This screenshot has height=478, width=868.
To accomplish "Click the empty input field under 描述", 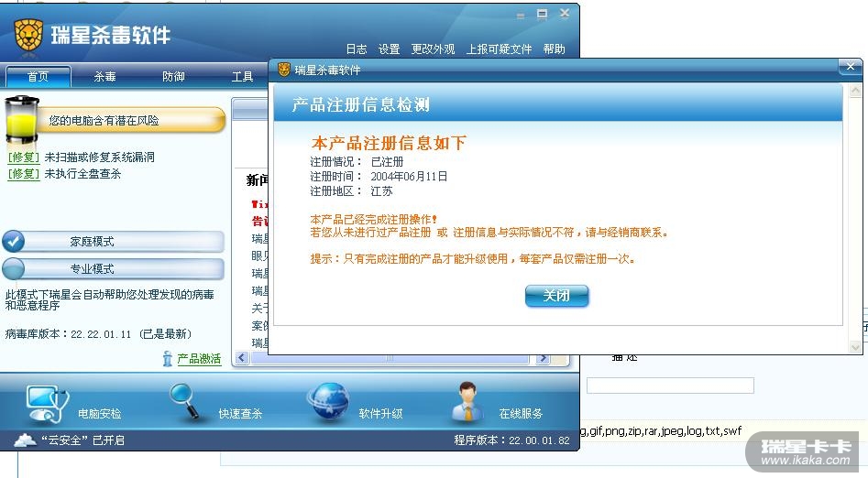I will click(x=670, y=386).
